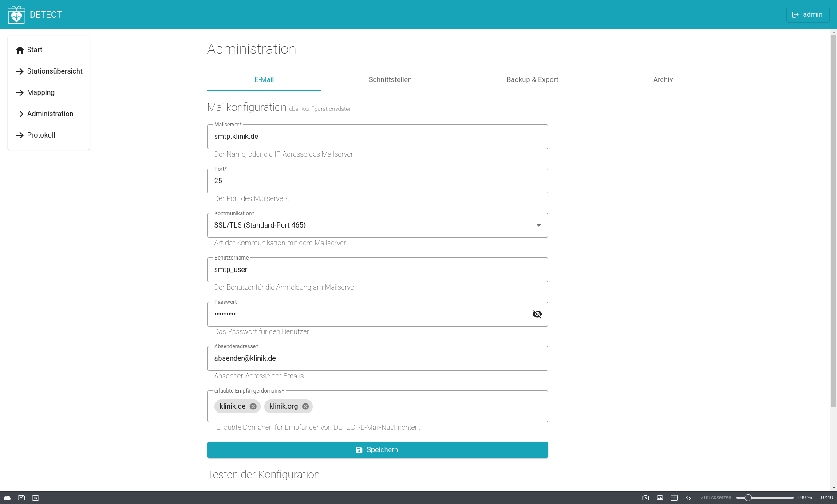Select the home icon beside Start
This screenshot has width=837, height=504.
20,50
